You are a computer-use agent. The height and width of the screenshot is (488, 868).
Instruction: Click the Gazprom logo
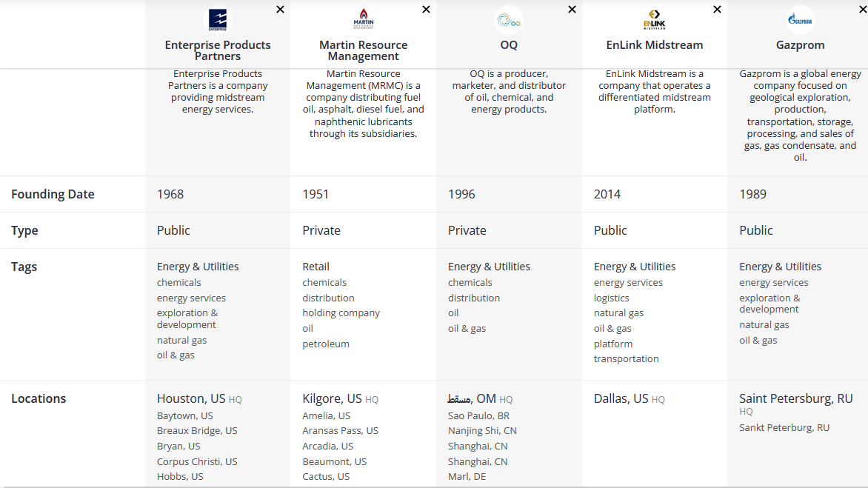click(x=800, y=20)
